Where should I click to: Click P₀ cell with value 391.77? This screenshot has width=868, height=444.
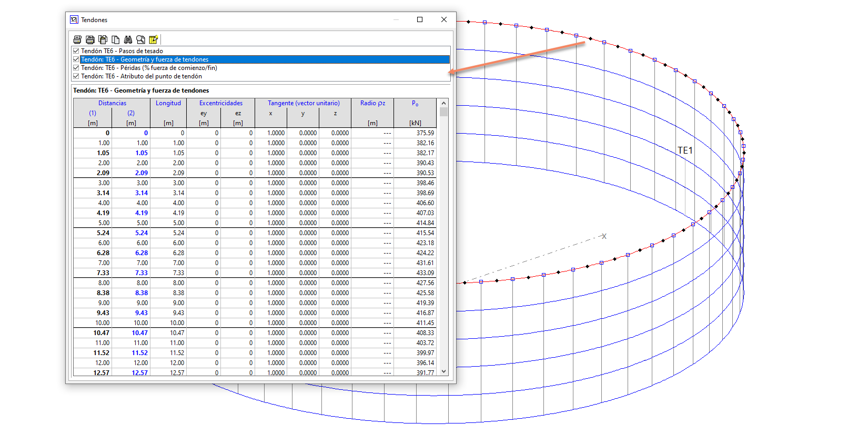click(x=415, y=373)
